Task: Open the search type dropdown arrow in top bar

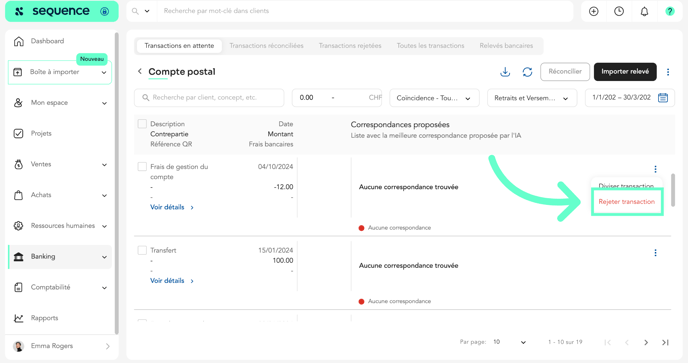Action: pos(147,11)
